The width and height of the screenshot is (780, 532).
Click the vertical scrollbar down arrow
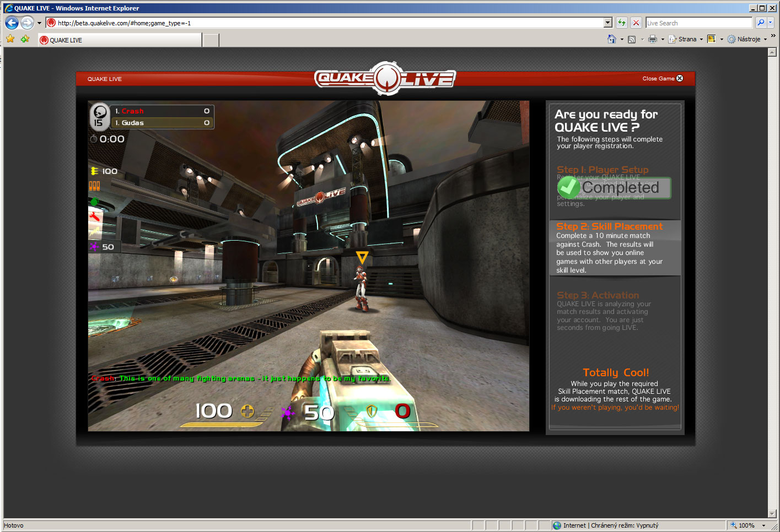coord(772,513)
